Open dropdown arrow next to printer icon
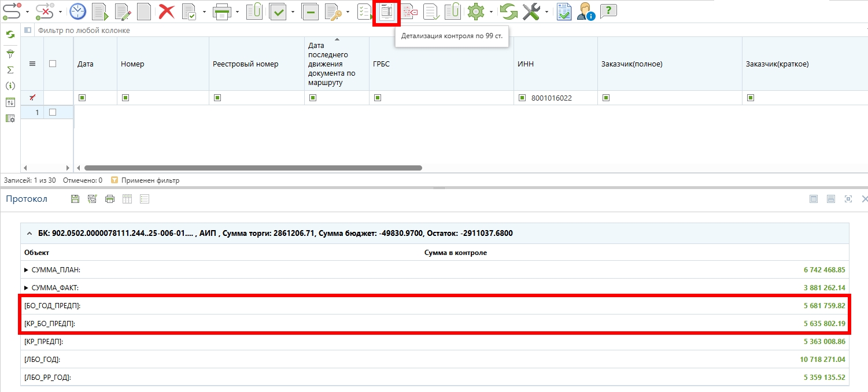This screenshot has height=392, width=868. tap(237, 12)
